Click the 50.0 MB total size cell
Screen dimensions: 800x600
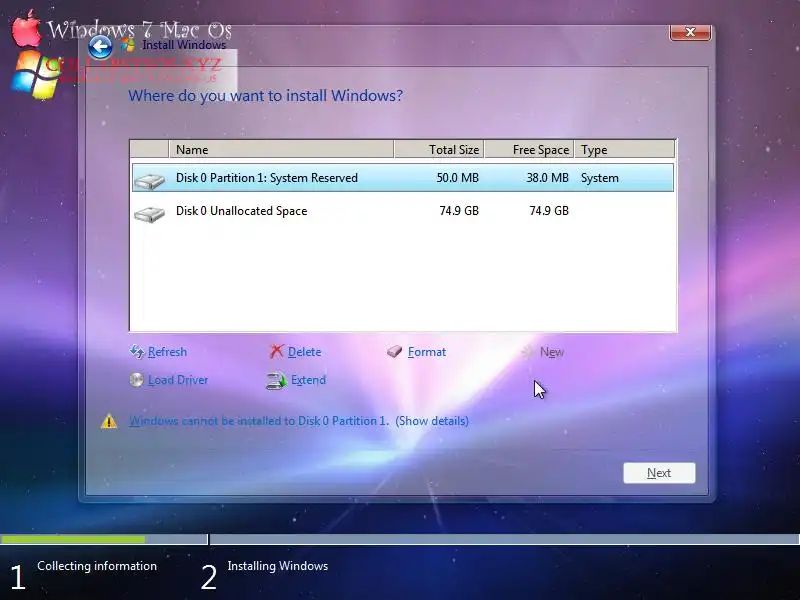(x=458, y=178)
